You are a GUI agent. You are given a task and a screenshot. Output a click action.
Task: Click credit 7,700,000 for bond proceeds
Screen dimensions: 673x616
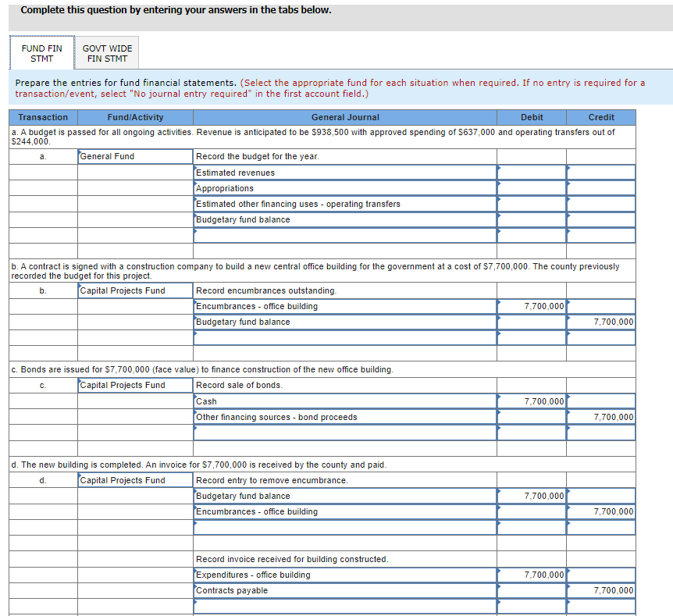pos(601,417)
